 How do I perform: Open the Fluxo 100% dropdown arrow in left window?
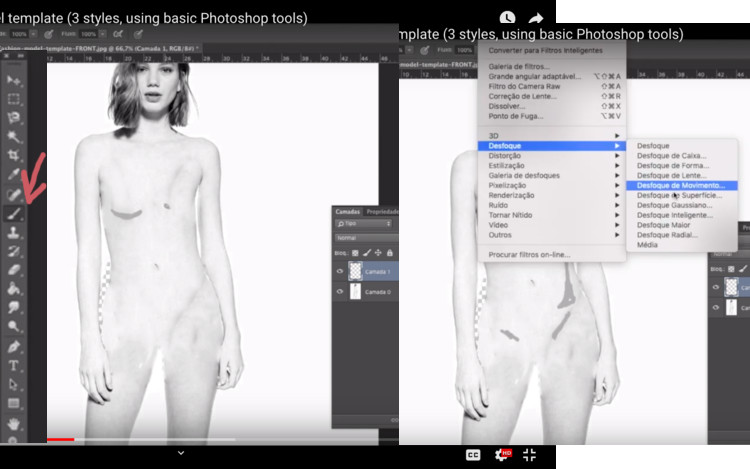[102, 34]
